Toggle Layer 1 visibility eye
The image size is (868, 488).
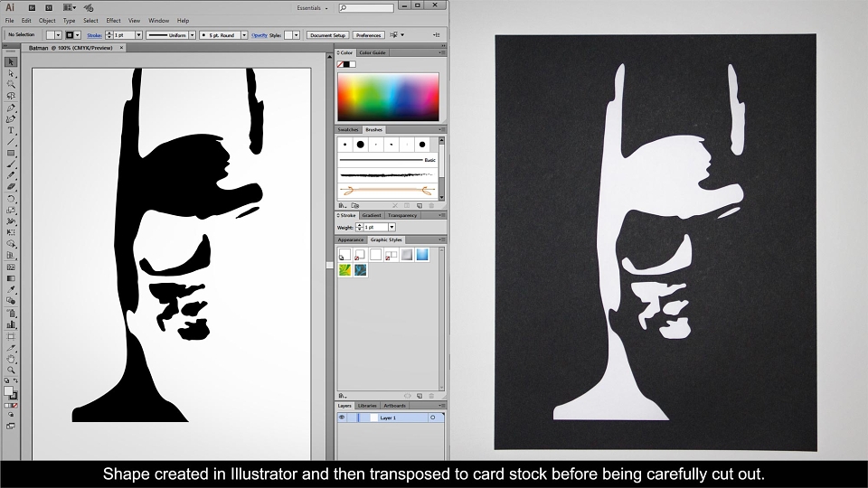coord(342,418)
